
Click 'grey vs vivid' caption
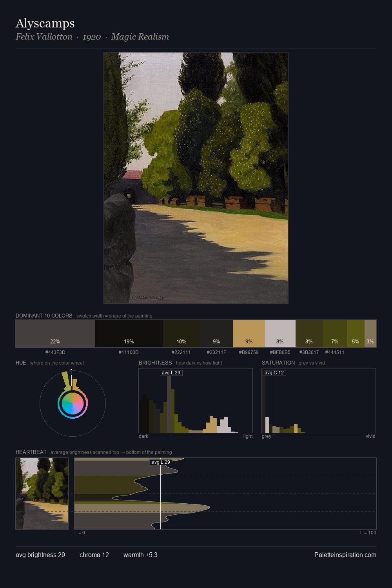312,363
